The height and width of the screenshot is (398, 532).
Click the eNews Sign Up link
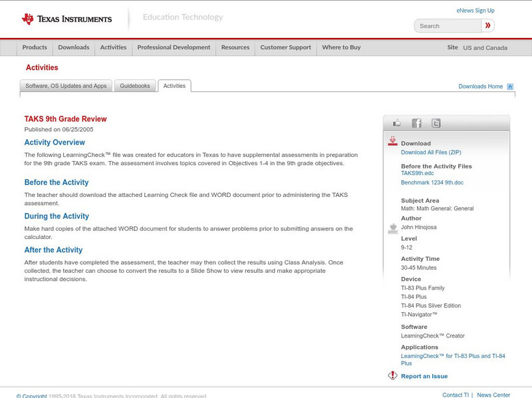tap(475, 11)
